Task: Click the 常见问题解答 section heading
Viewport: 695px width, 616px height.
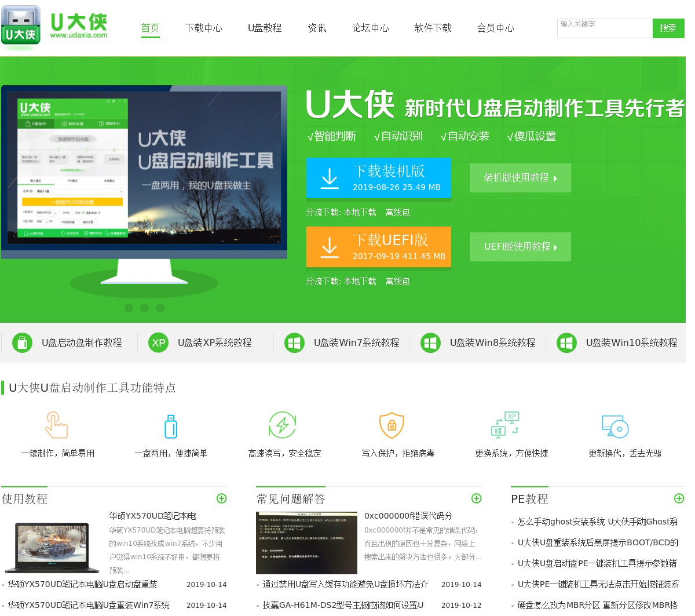Action: tap(291, 498)
